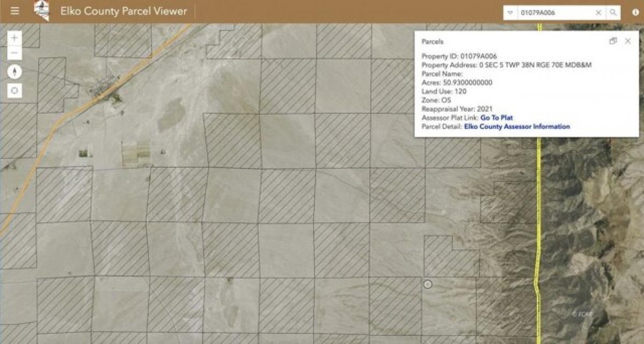644x344 pixels.
Task: Clear the search text with X
Action: coord(598,13)
